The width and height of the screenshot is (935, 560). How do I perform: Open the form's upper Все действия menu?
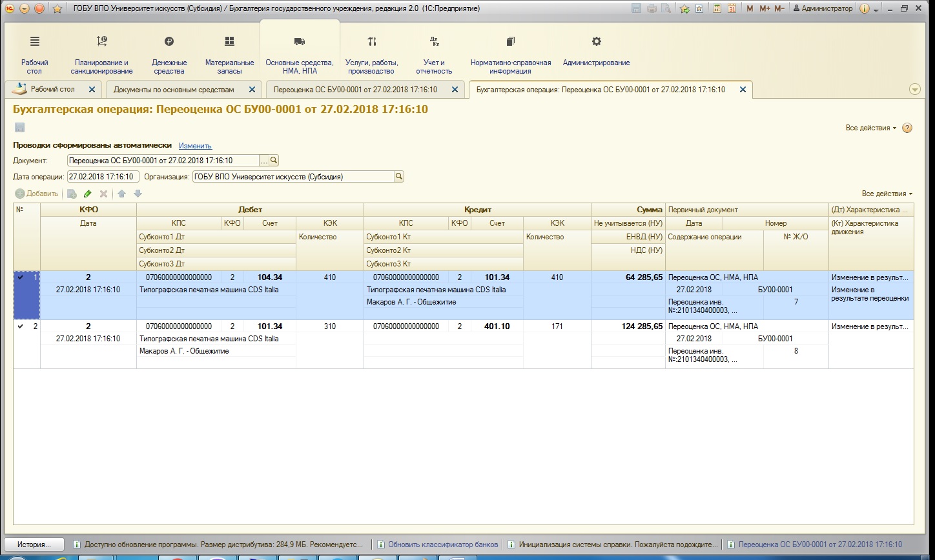click(x=871, y=128)
